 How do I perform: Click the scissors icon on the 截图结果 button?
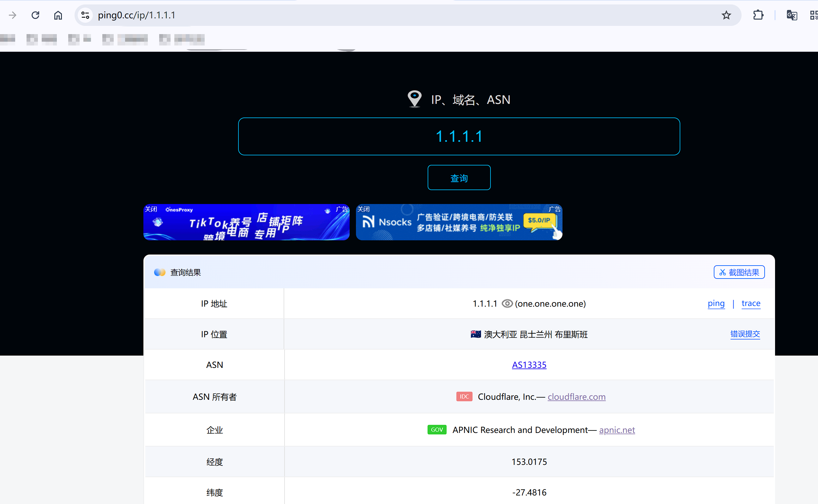pos(722,272)
